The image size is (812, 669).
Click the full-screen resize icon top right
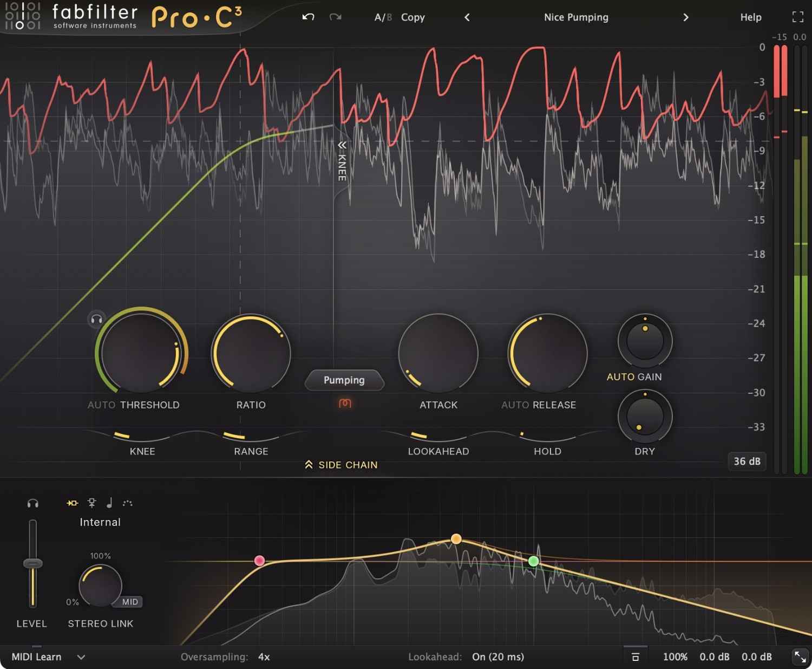click(798, 17)
